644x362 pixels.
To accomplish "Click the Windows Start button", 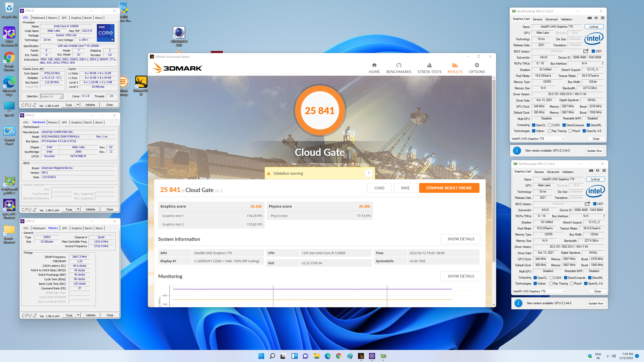I will tap(261, 356).
